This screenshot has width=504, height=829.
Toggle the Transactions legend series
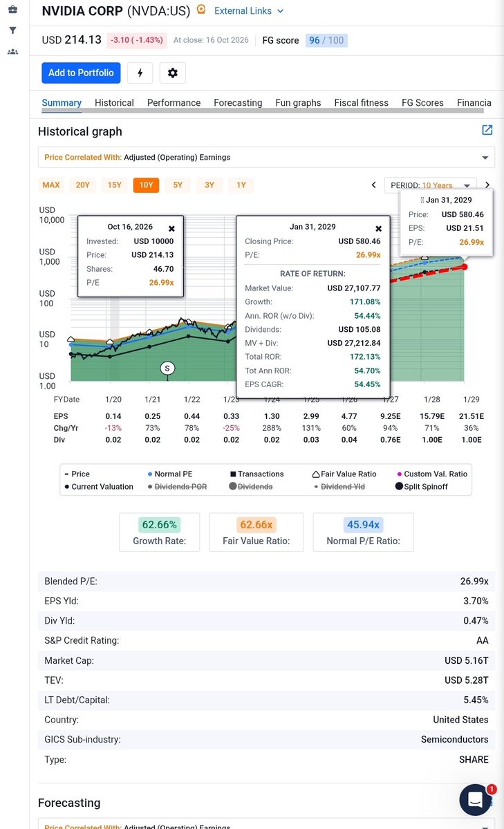pyautogui.click(x=257, y=474)
